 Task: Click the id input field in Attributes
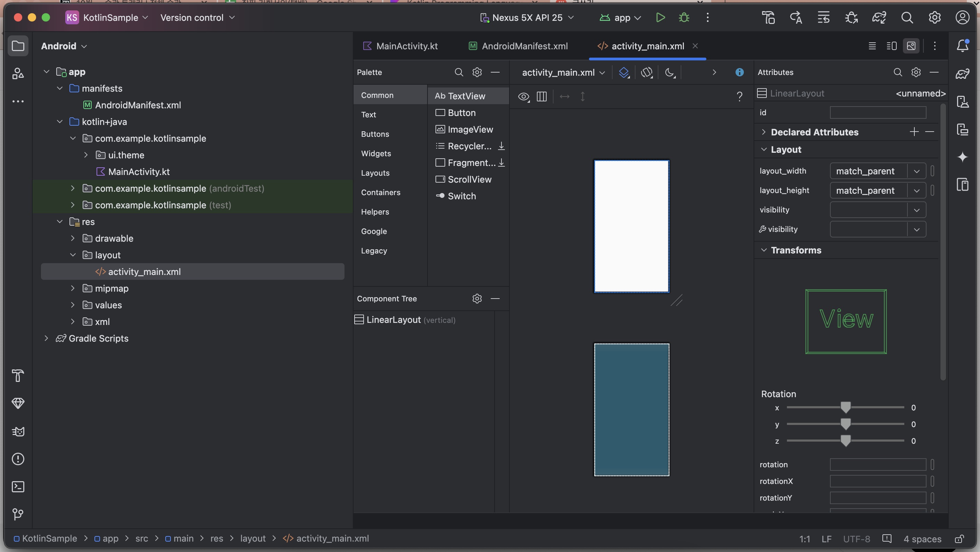(877, 112)
